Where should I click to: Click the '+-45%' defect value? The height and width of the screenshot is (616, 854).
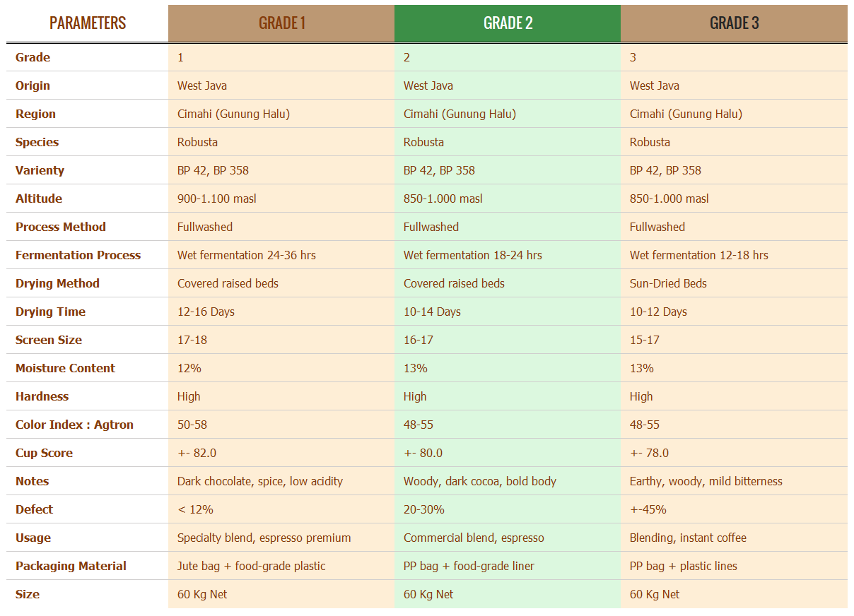pyautogui.click(x=648, y=509)
